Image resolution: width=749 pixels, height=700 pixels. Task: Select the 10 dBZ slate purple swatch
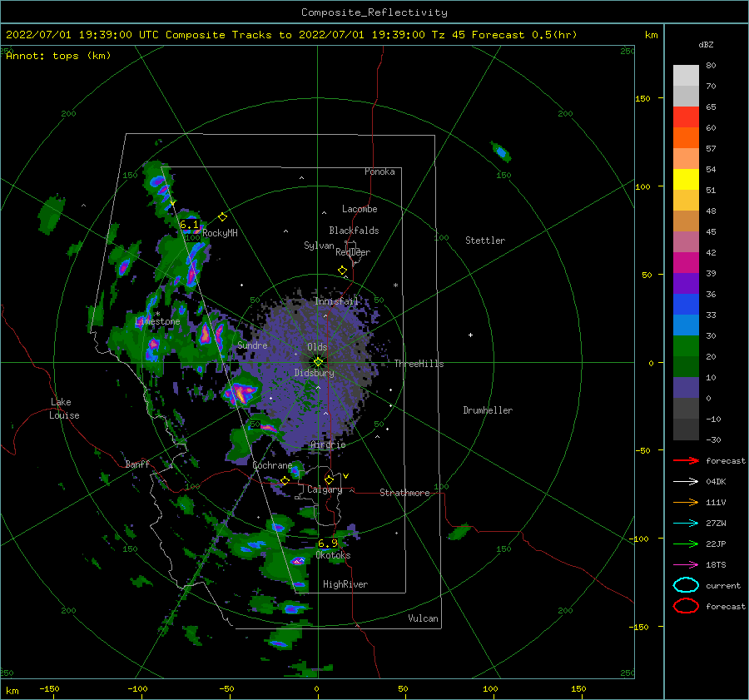[x=686, y=388]
